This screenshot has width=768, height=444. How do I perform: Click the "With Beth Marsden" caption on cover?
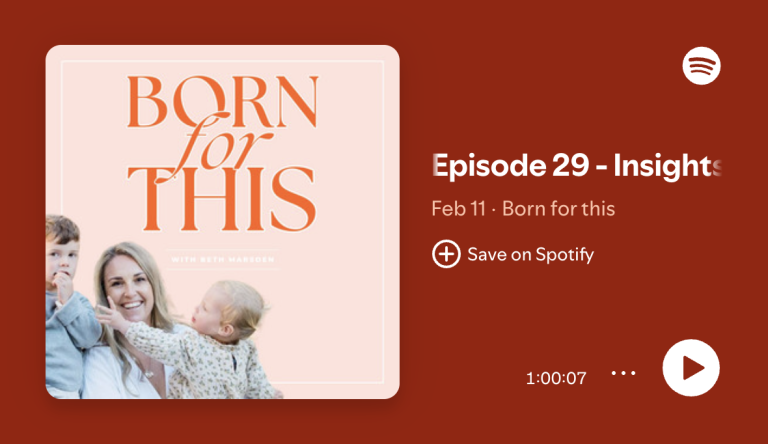point(223,259)
